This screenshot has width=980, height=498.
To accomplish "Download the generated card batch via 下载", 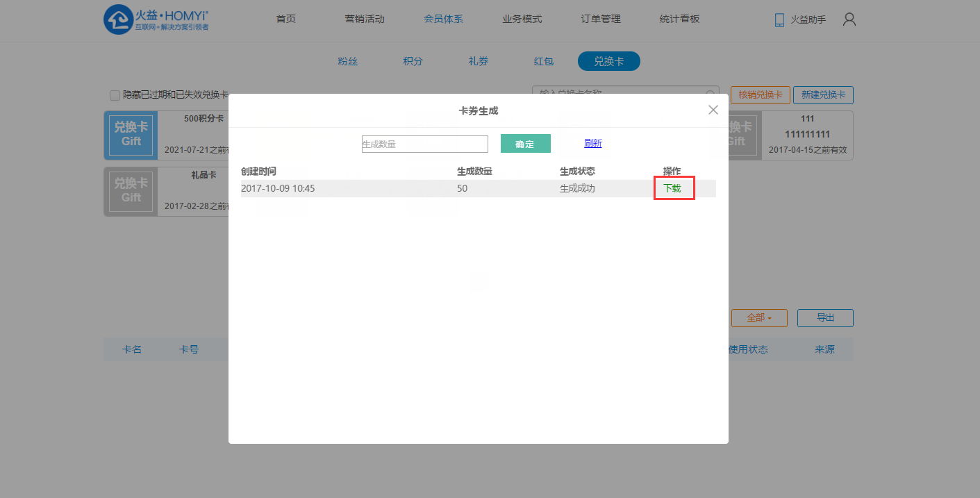I will tap(672, 188).
